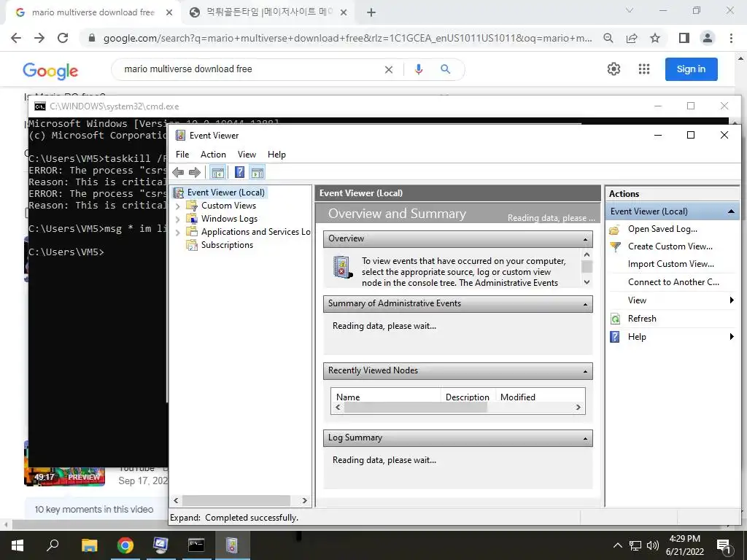Viewport: 747px width, 560px height.
Task: Reload the Chrome page
Action: (x=63, y=38)
